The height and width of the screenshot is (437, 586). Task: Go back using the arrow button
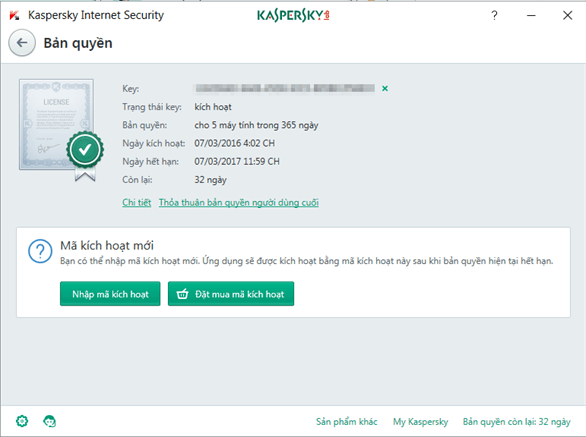pyautogui.click(x=22, y=43)
